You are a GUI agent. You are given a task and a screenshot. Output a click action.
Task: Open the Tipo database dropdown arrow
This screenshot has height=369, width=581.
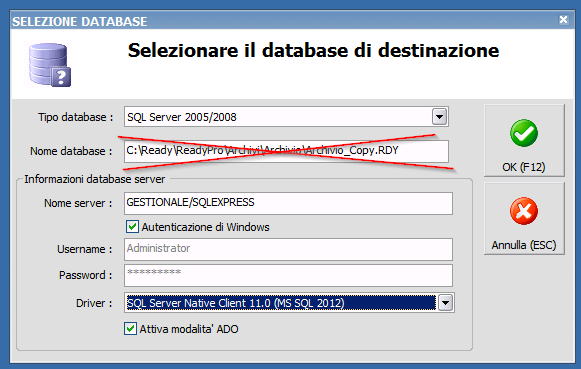pos(439,117)
